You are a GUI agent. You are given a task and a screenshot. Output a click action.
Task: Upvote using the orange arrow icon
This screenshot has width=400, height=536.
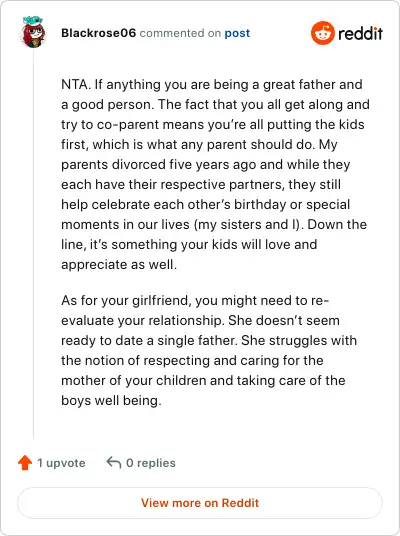coord(25,463)
